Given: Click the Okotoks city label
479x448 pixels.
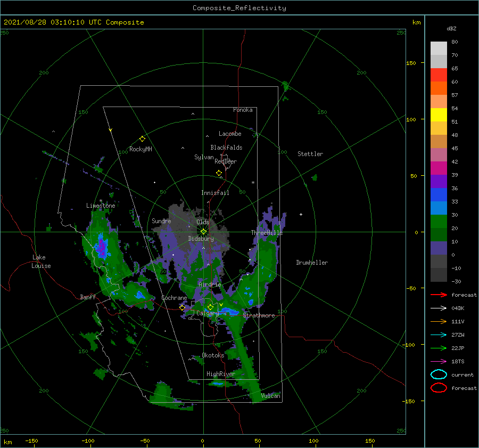Looking at the screenshot, I should [213, 355].
